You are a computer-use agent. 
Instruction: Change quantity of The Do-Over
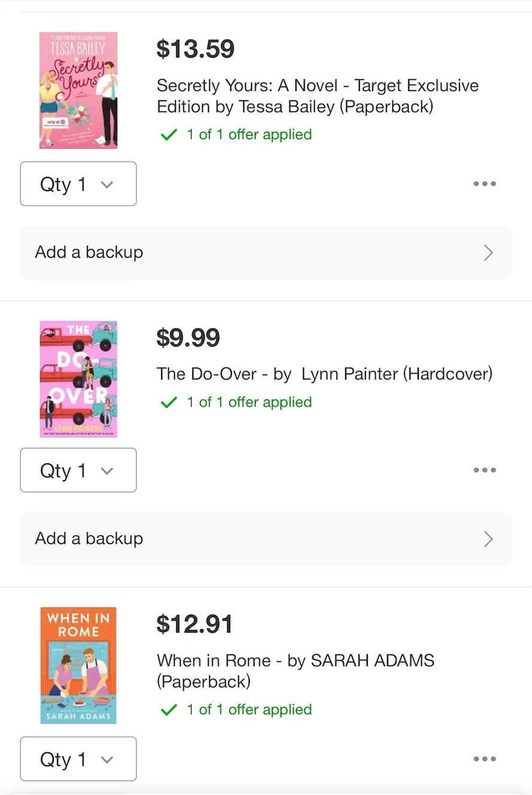point(78,470)
